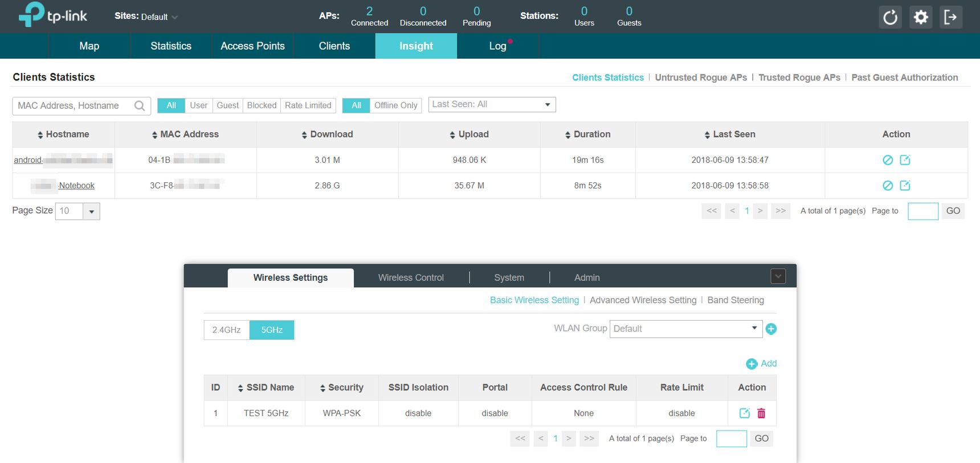980x463 pixels.
Task: Open Trusted Rogue APs link
Action: tap(799, 77)
